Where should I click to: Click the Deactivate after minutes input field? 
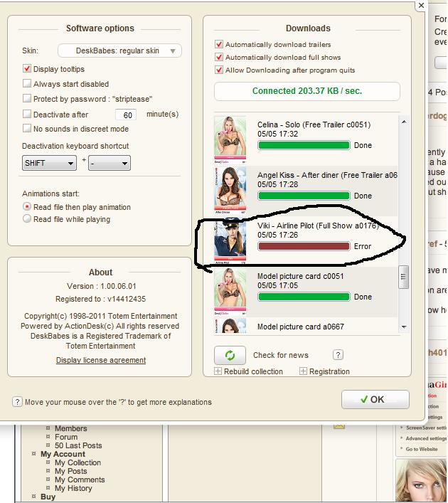point(126,115)
